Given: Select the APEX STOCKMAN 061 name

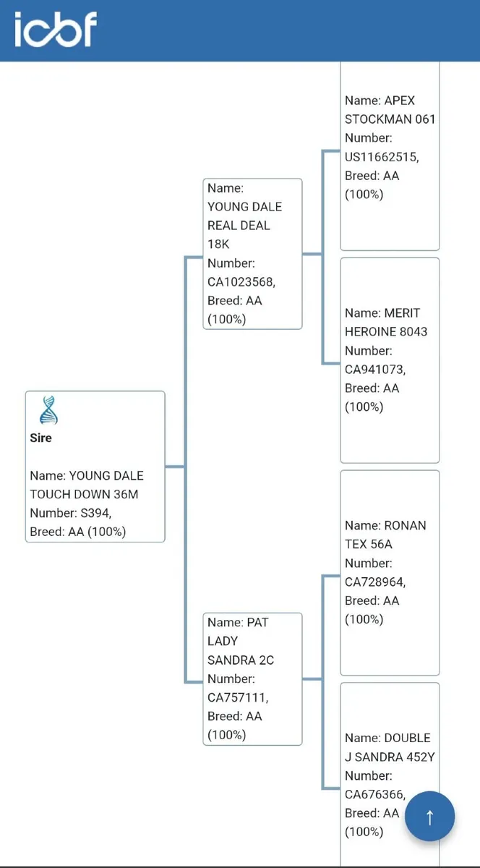Looking at the screenshot, I should pyautogui.click(x=390, y=110).
